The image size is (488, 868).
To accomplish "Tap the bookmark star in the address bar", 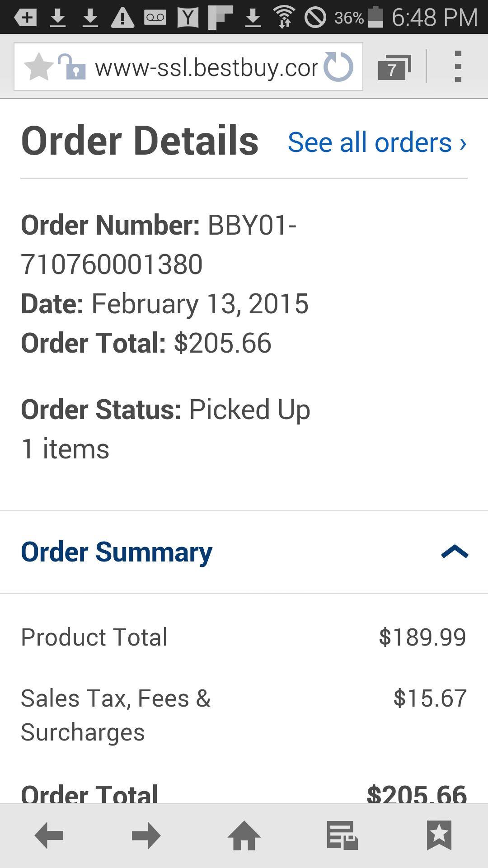I will (x=39, y=67).
